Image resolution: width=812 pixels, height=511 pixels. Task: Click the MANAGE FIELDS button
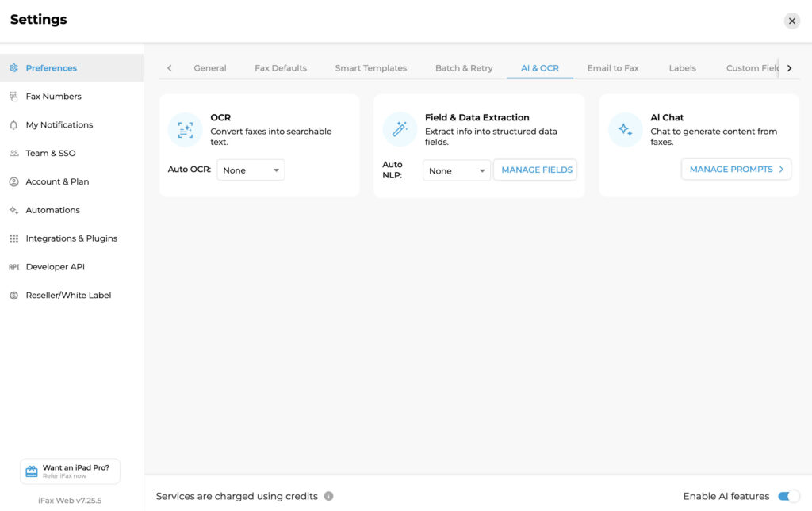click(536, 170)
